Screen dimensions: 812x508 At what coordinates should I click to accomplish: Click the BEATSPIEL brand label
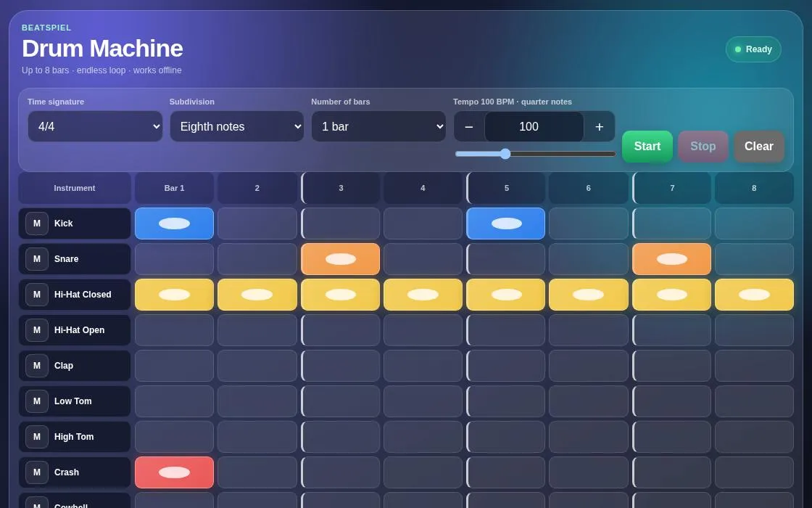click(x=46, y=28)
